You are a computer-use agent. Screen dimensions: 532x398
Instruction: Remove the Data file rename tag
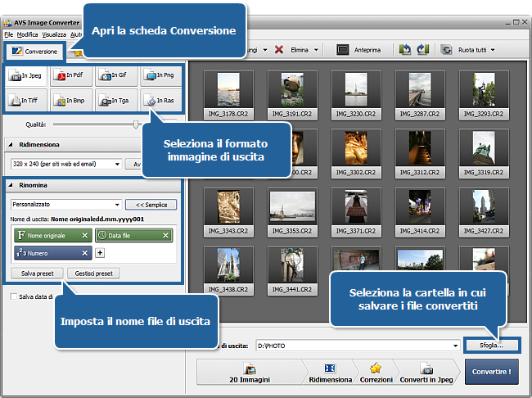[165, 236]
